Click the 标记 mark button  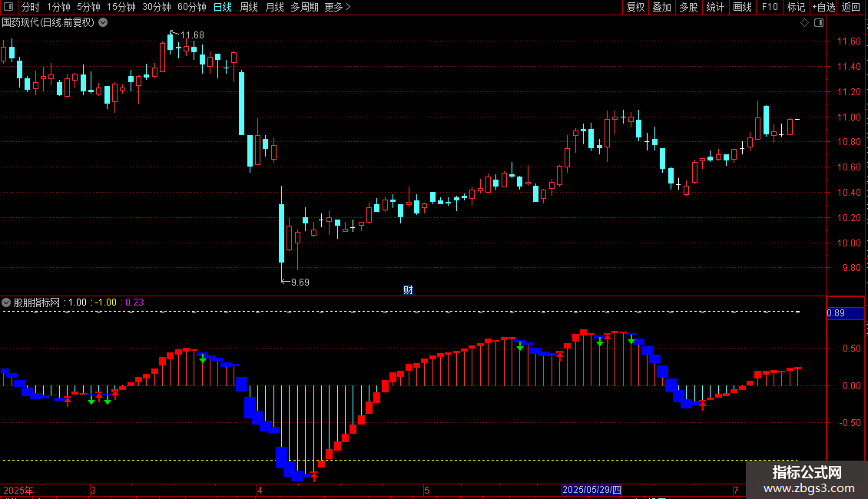click(x=796, y=7)
